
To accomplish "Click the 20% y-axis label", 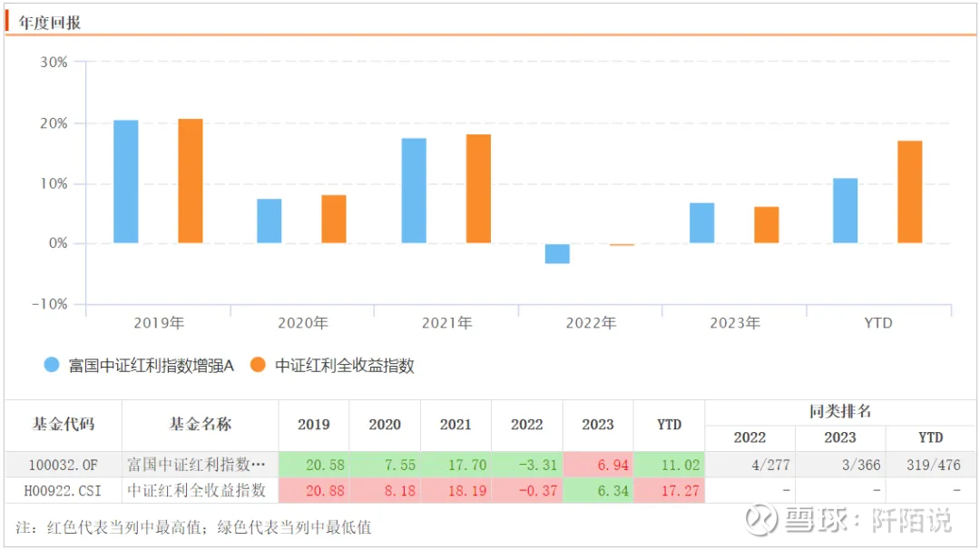I will point(54,123).
